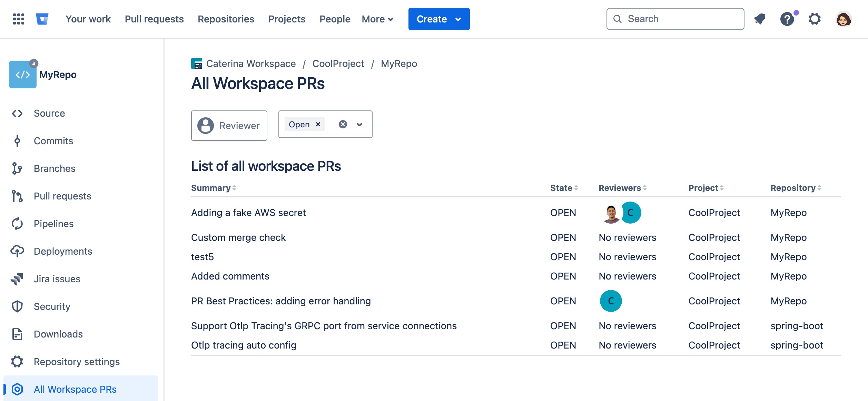
Task: Go to Deployments in sidebar
Action: click(63, 251)
